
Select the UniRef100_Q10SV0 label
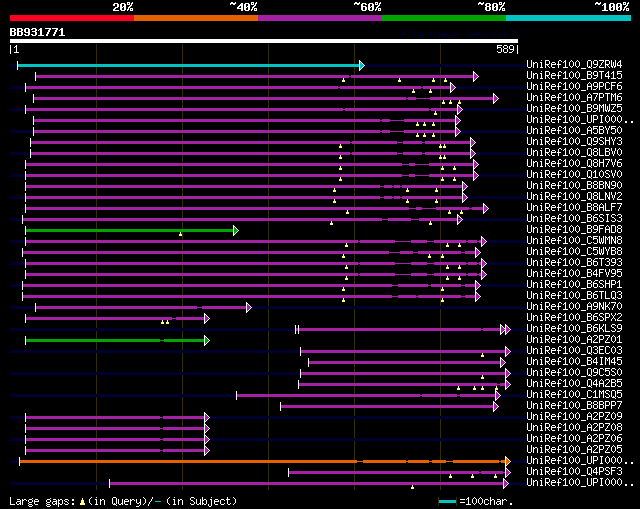[574, 174]
